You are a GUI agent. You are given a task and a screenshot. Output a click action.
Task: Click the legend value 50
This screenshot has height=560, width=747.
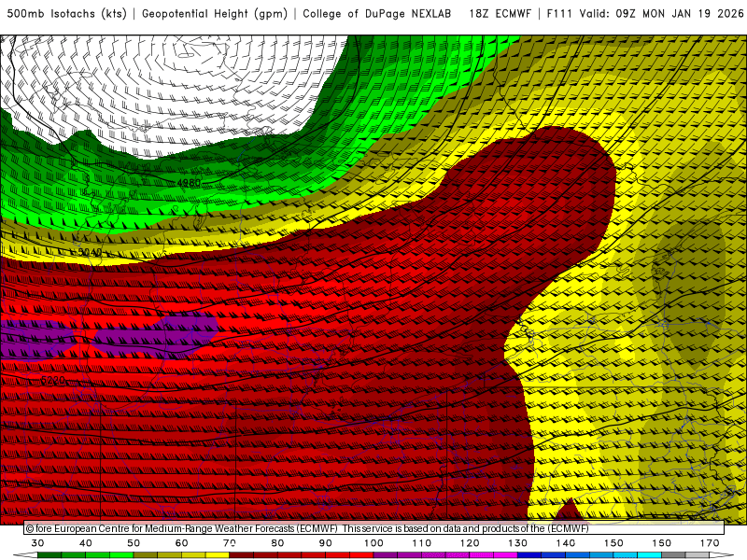134,543
